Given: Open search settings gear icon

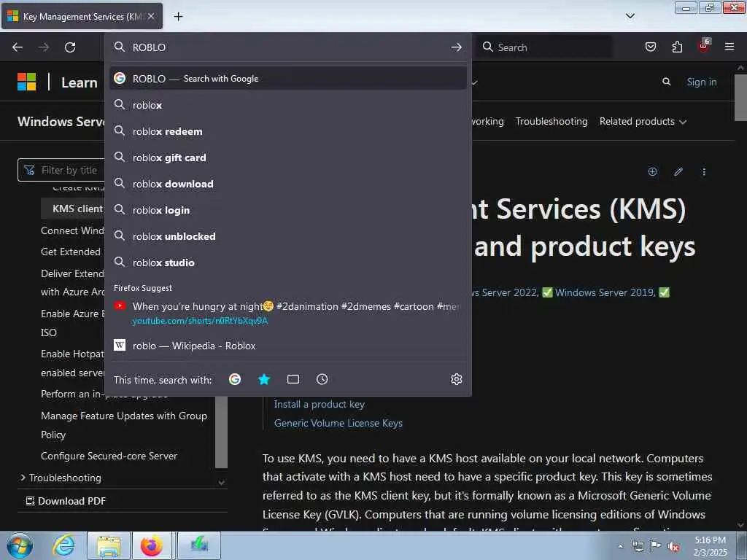Looking at the screenshot, I should tap(457, 379).
